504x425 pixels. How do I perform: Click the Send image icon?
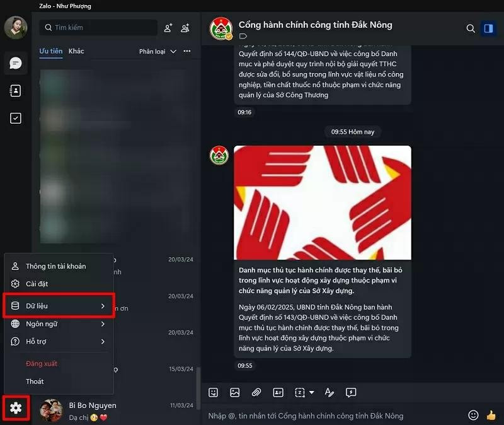click(x=235, y=392)
